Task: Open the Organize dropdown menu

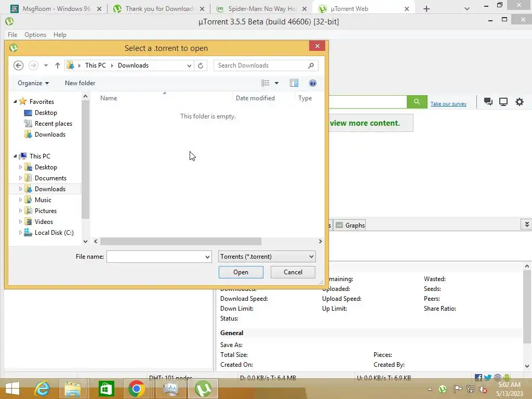Action: pyautogui.click(x=33, y=83)
